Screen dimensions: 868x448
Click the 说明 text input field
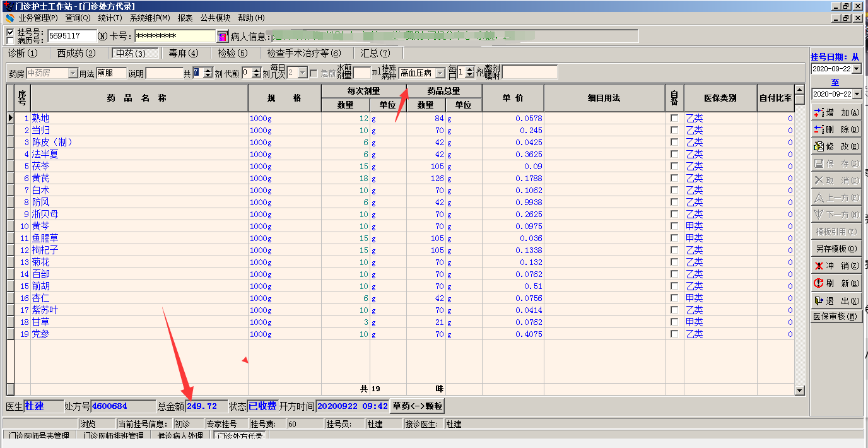[164, 73]
